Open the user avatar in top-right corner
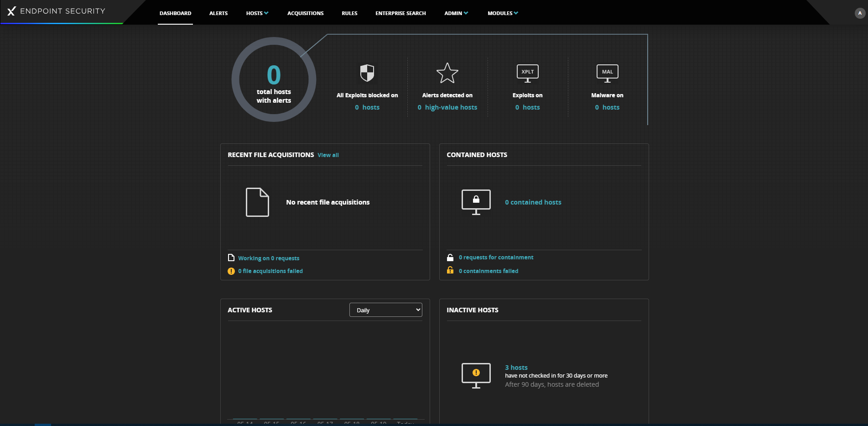 pyautogui.click(x=860, y=13)
